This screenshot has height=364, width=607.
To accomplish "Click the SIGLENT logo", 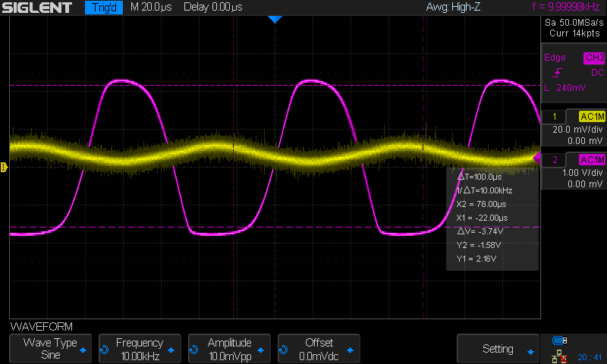I will tap(36, 8).
